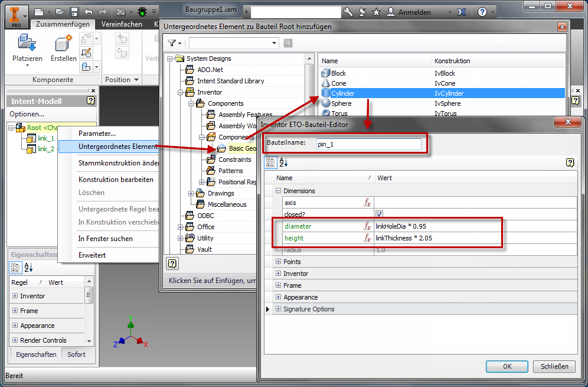The image size is (588, 387).
Task: Select Intent Standard Library tree item
Action: [x=230, y=81]
